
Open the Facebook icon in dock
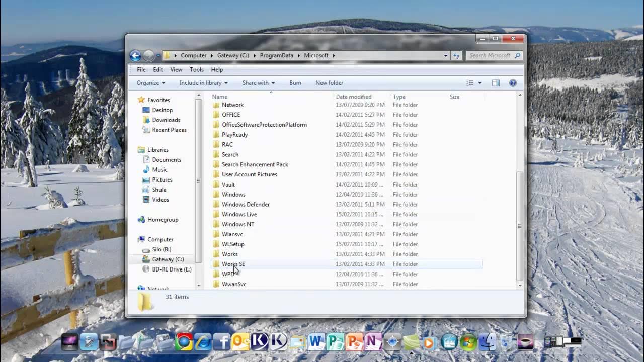click(x=222, y=342)
